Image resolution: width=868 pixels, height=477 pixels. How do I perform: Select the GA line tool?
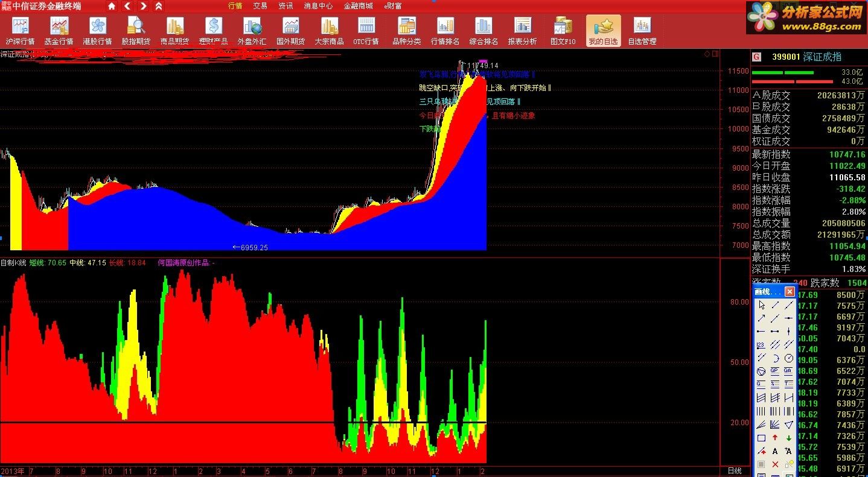pos(789,371)
